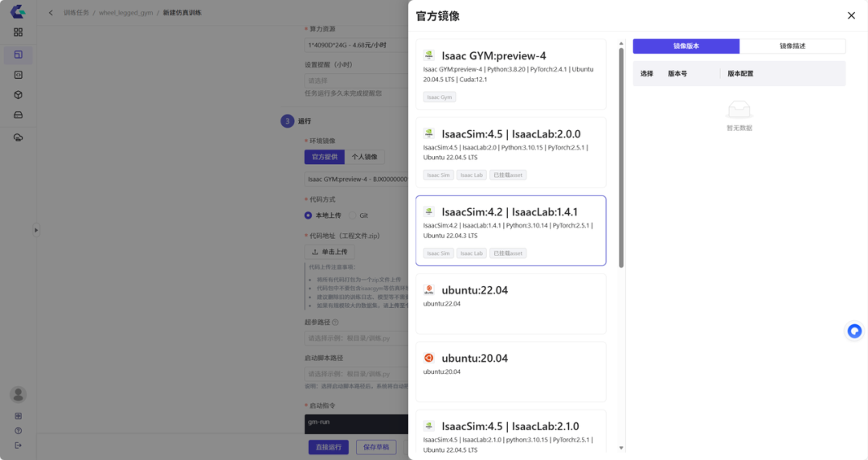Screen dimensions: 868x460
Task: Click the image list scroll down arrow
Action: pos(621,448)
